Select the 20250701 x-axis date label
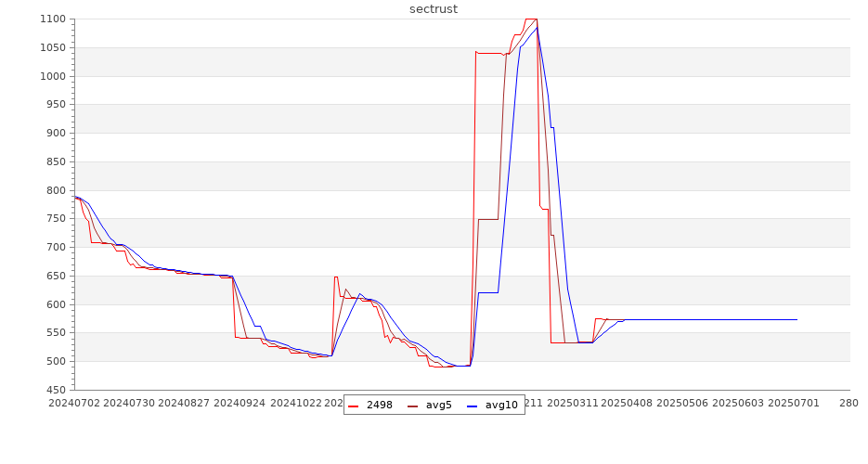The image size is (868, 464). click(791, 403)
